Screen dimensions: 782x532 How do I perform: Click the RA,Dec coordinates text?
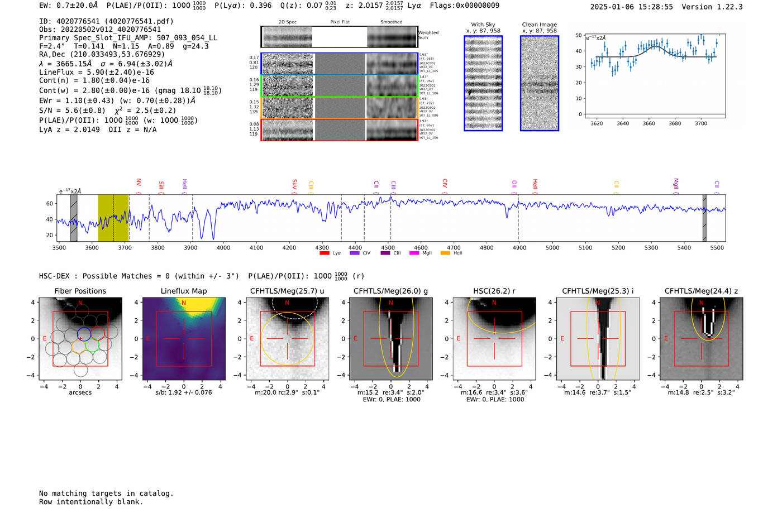(102, 54)
